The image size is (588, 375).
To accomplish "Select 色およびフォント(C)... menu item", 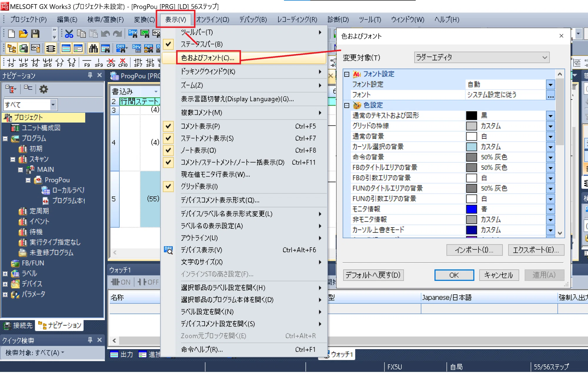I will point(244,58).
